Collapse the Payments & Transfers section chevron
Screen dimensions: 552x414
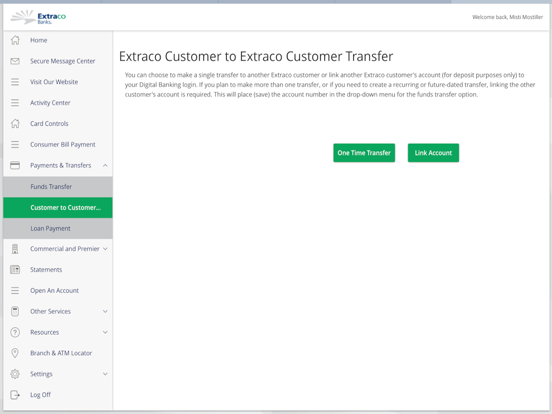coord(105,165)
